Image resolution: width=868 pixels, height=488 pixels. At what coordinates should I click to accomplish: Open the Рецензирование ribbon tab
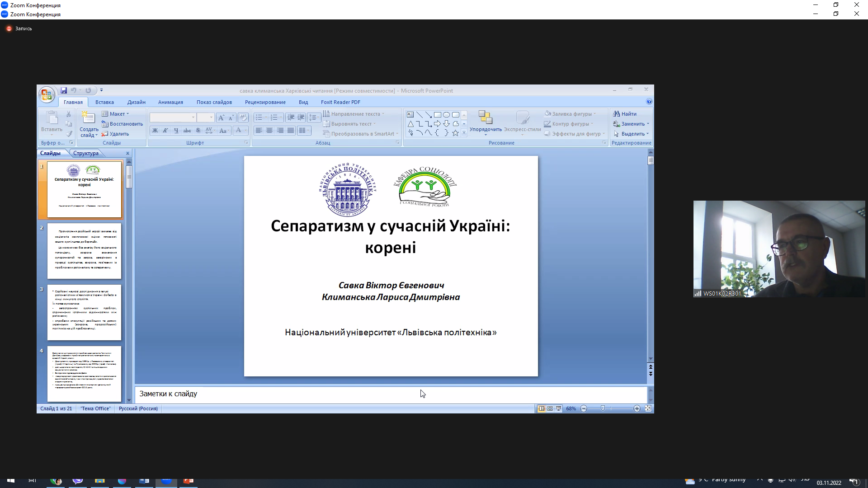tap(265, 102)
